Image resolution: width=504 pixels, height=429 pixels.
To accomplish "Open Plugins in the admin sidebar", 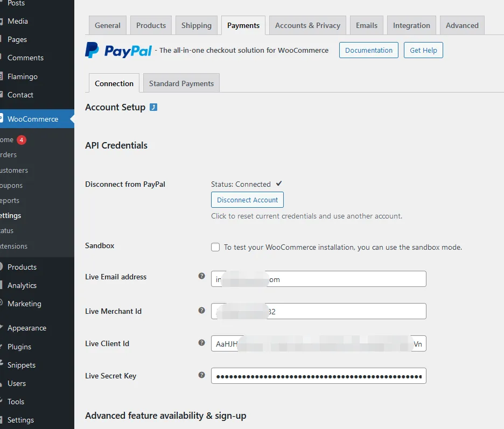I will coord(19,347).
